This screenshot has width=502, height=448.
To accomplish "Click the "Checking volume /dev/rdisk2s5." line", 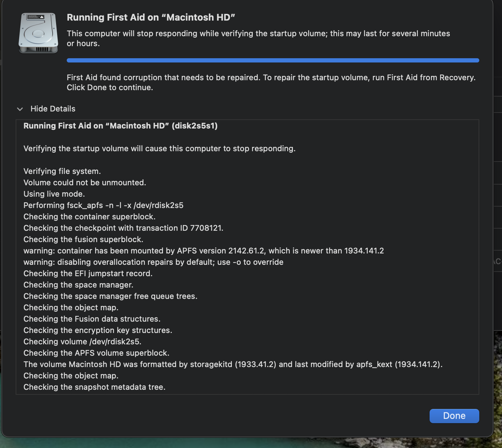I will coord(82,342).
